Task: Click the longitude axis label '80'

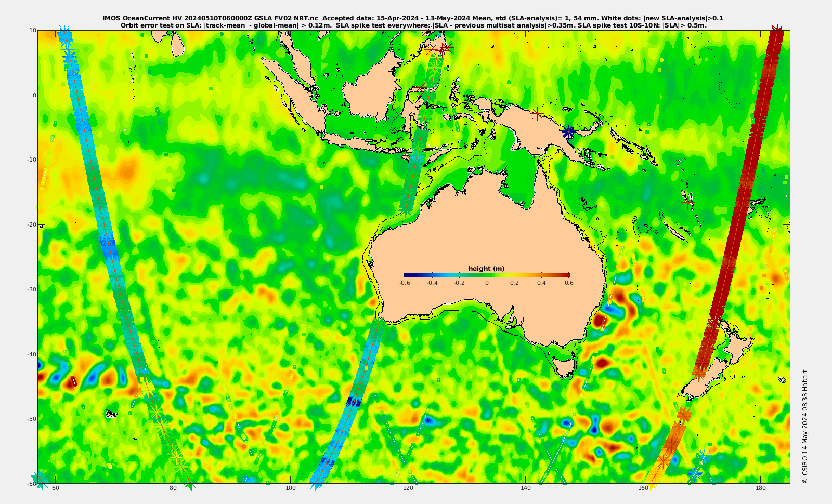Action: [x=173, y=488]
